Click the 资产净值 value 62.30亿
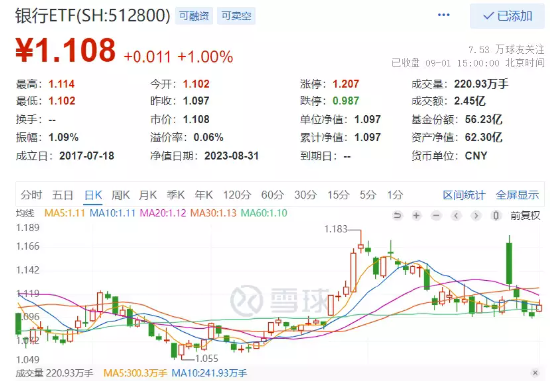The image size is (550, 382). click(x=484, y=137)
